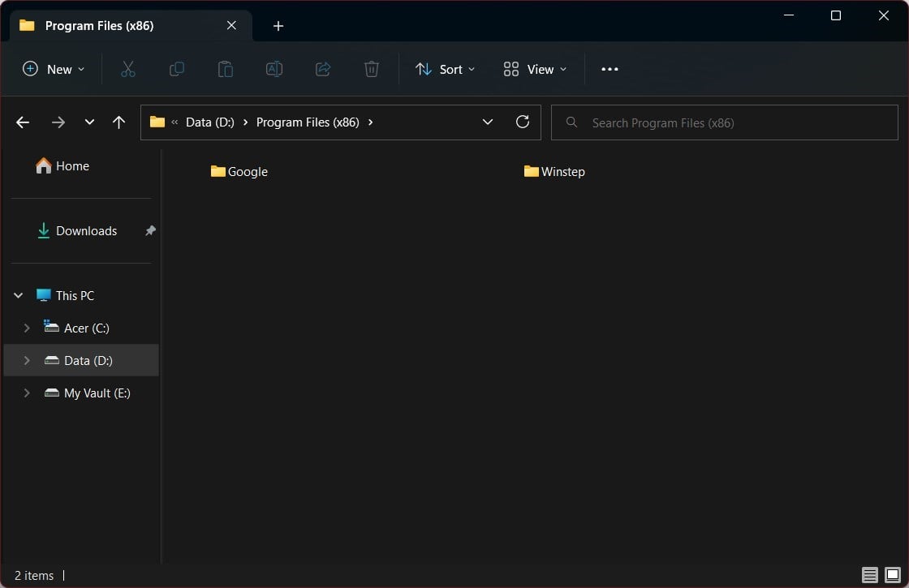Click the Google folder name

[x=248, y=171]
